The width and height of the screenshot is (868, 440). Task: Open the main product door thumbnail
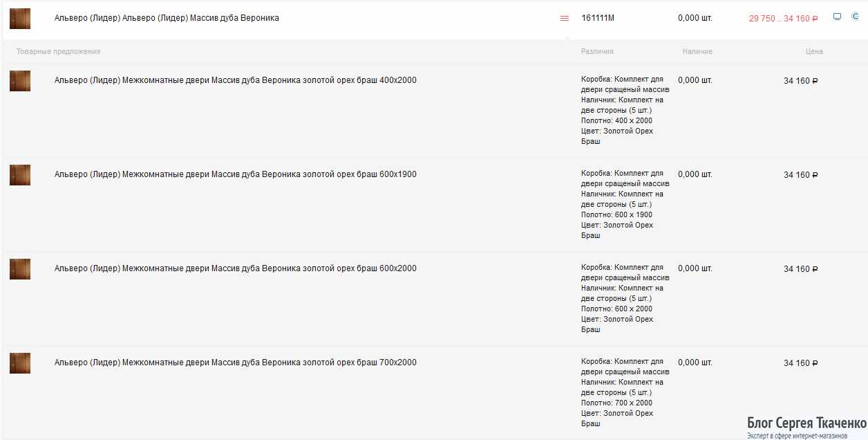click(20, 19)
